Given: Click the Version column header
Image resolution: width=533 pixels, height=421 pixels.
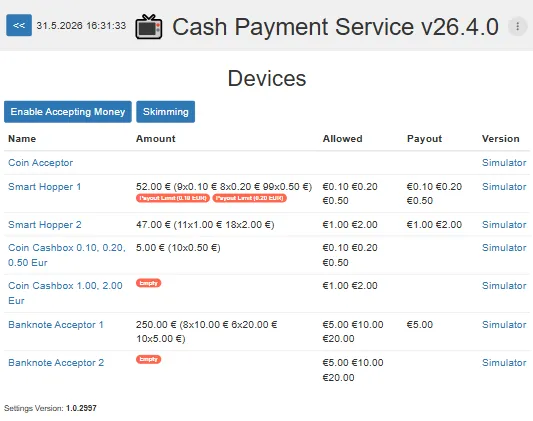Looking at the screenshot, I should click(x=500, y=139).
